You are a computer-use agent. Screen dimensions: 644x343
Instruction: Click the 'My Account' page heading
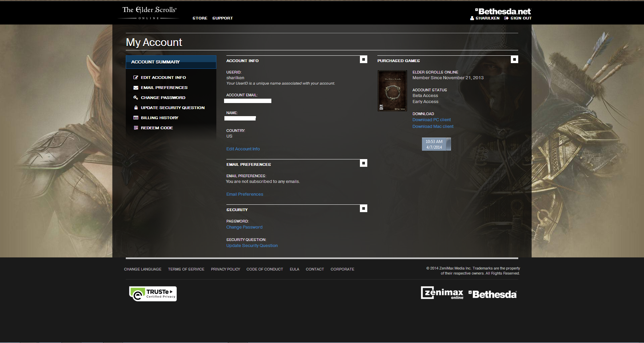coord(154,43)
